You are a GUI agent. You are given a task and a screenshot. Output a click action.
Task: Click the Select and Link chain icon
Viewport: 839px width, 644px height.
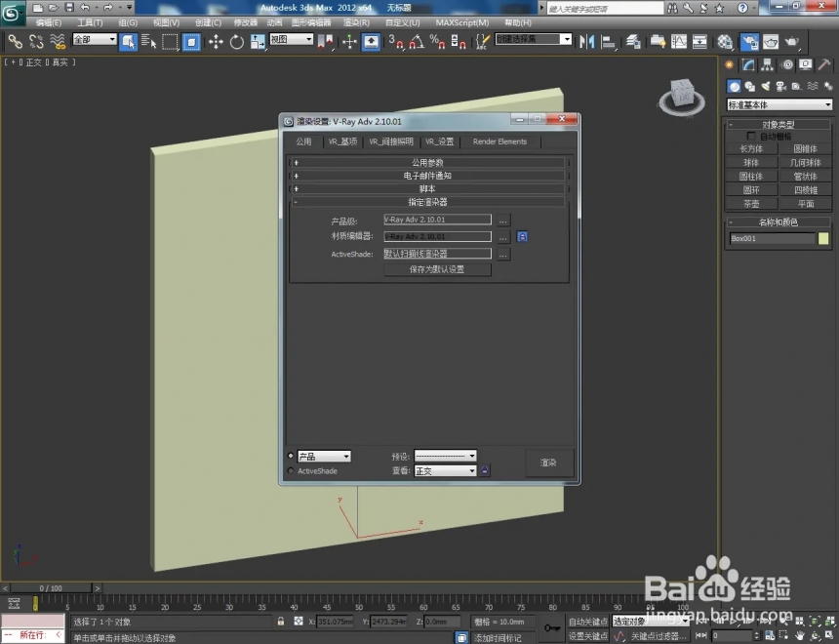point(15,42)
